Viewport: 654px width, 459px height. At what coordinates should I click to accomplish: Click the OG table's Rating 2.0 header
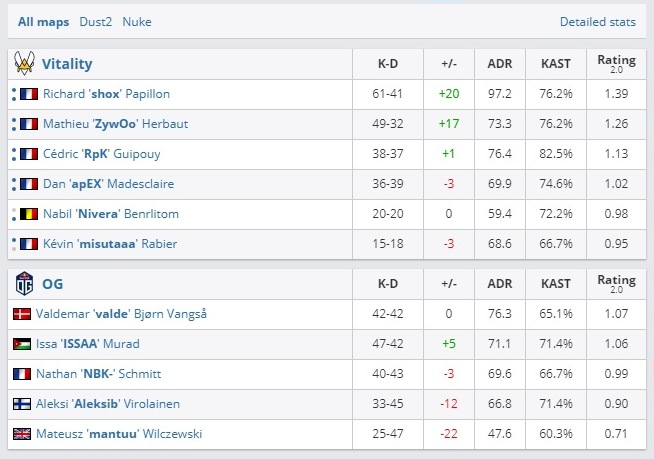(616, 284)
